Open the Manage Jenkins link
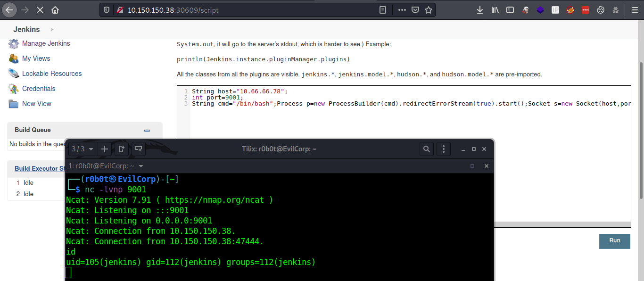Viewport: 644px width, 281px height. [46, 43]
